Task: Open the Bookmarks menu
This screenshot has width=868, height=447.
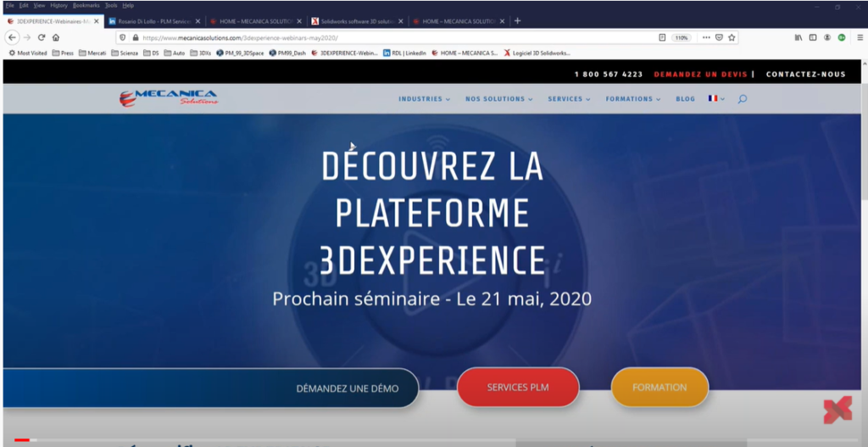Action: click(x=86, y=5)
